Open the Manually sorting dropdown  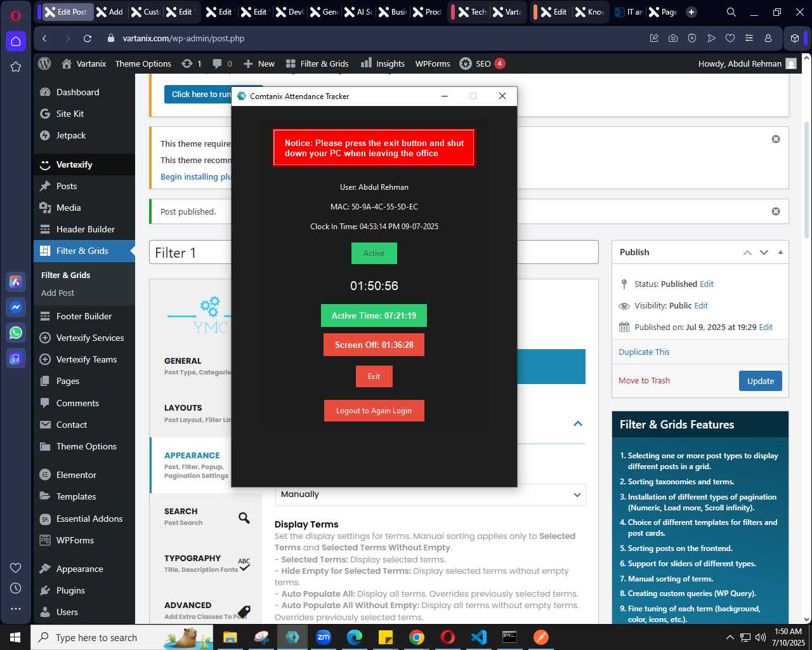tap(430, 494)
